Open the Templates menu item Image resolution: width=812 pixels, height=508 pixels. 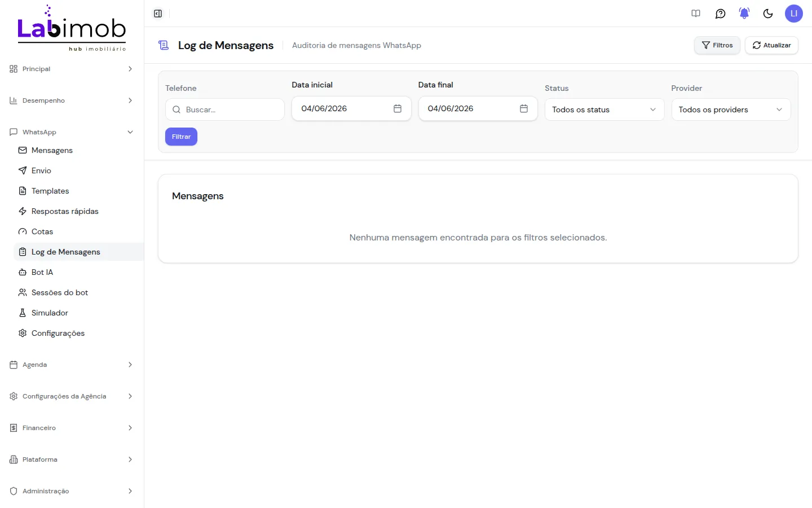(x=78, y=191)
